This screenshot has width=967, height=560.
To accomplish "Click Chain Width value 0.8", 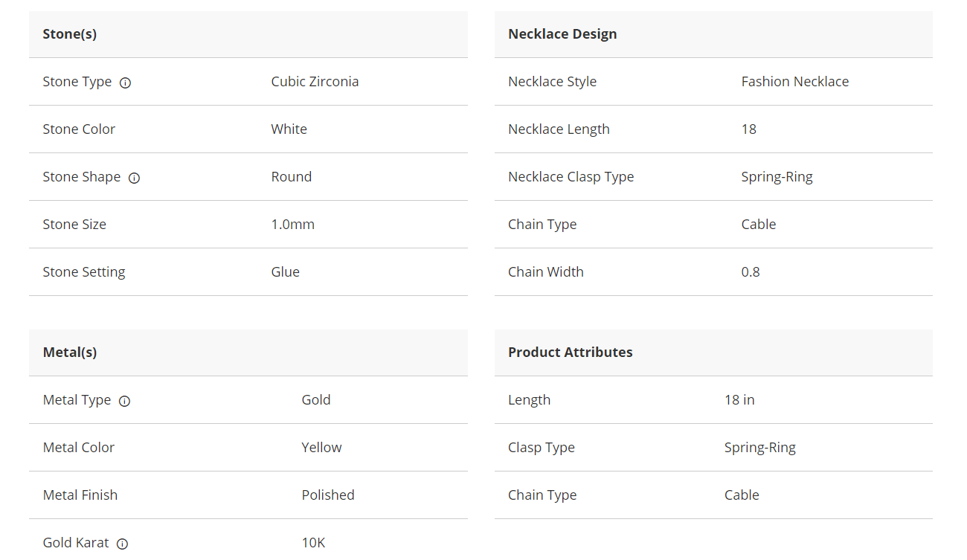I will (x=750, y=272).
